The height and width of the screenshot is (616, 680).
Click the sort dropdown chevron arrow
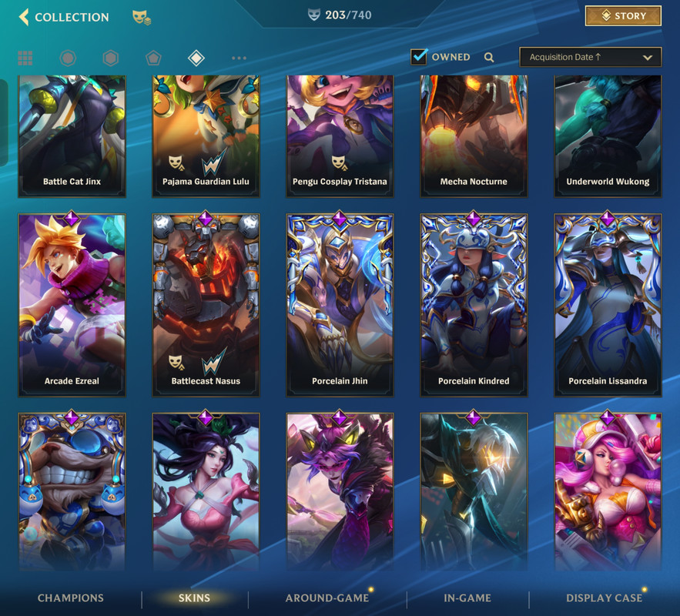tap(648, 58)
